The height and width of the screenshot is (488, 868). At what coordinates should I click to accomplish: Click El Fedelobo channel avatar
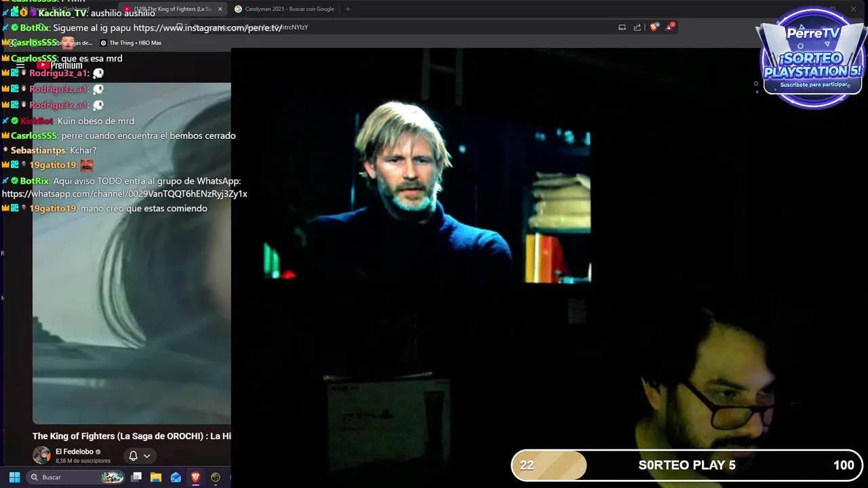tap(41, 455)
